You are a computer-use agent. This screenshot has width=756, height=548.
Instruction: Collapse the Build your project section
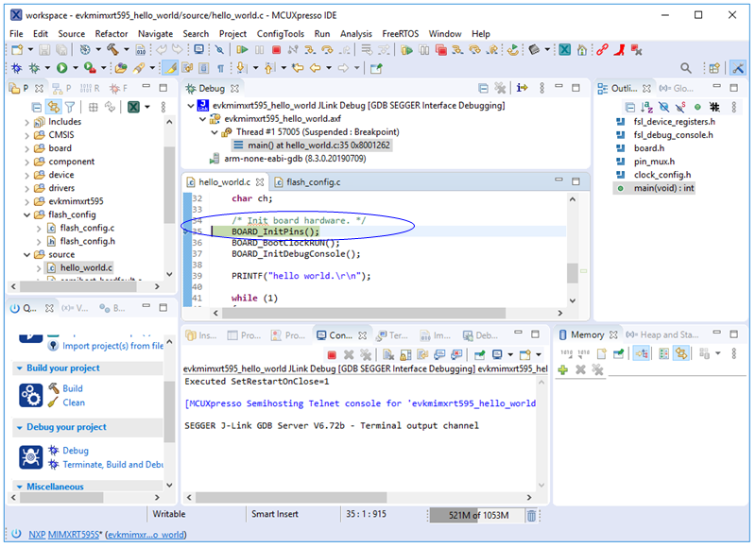pos(19,368)
